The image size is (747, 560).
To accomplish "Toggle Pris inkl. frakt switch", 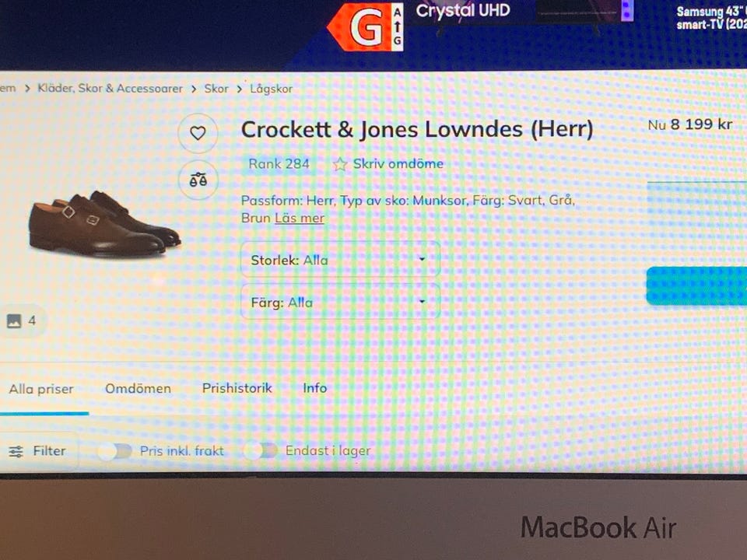I will coord(115,451).
